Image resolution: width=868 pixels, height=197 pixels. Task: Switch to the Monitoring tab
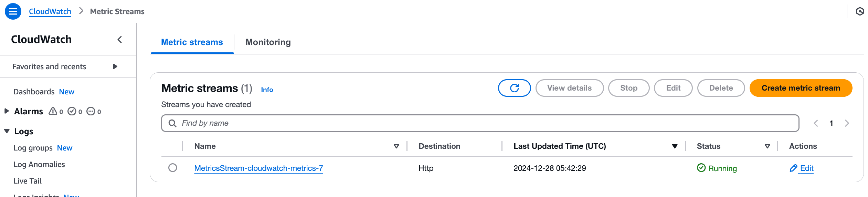click(x=268, y=42)
